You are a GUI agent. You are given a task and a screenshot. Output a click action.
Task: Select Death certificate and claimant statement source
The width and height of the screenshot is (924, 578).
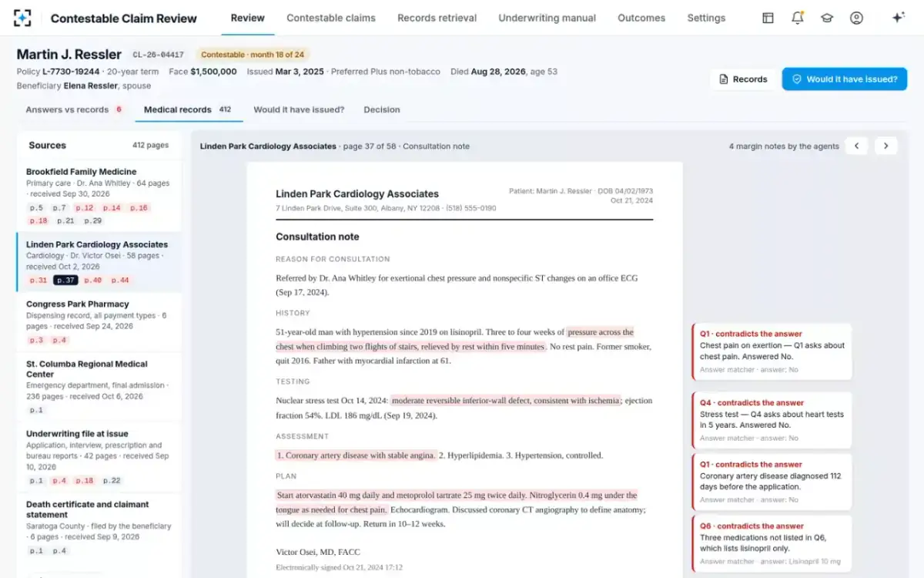click(99, 528)
